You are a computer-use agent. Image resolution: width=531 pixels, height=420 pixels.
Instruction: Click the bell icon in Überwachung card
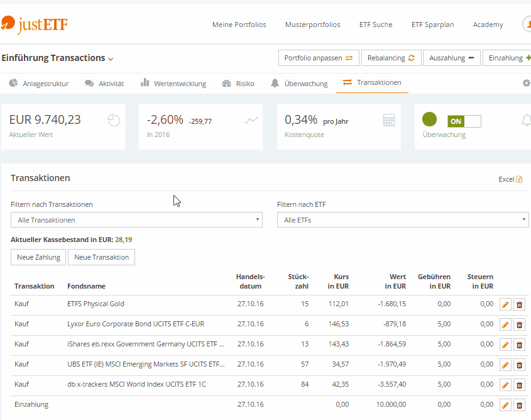pyautogui.click(x=526, y=120)
